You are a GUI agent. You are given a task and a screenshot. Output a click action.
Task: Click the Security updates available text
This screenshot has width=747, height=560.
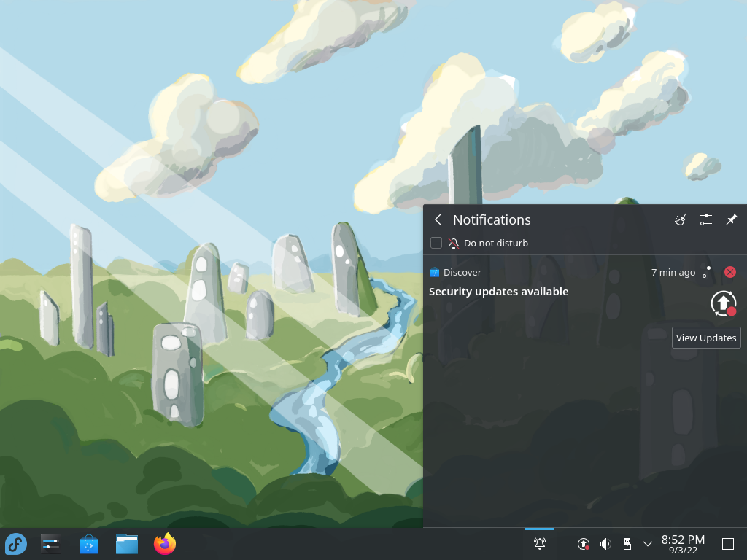[x=498, y=292]
